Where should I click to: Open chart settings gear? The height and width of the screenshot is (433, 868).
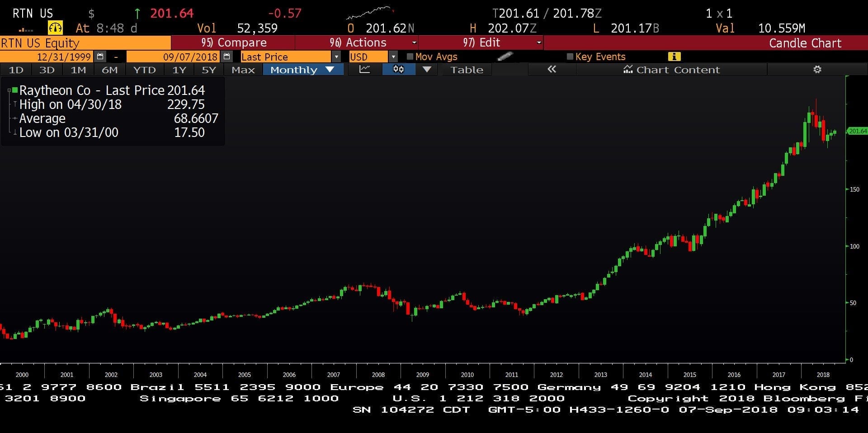pyautogui.click(x=817, y=70)
